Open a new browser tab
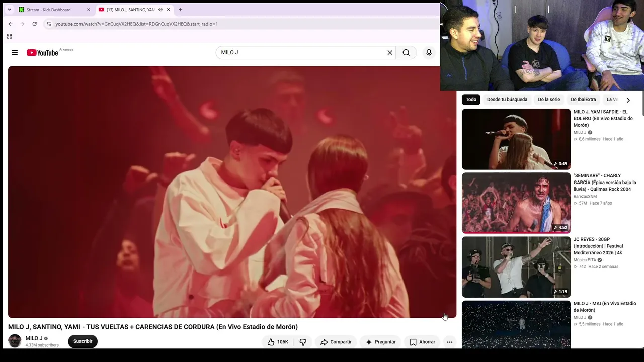644x362 pixels. [180, 10]
